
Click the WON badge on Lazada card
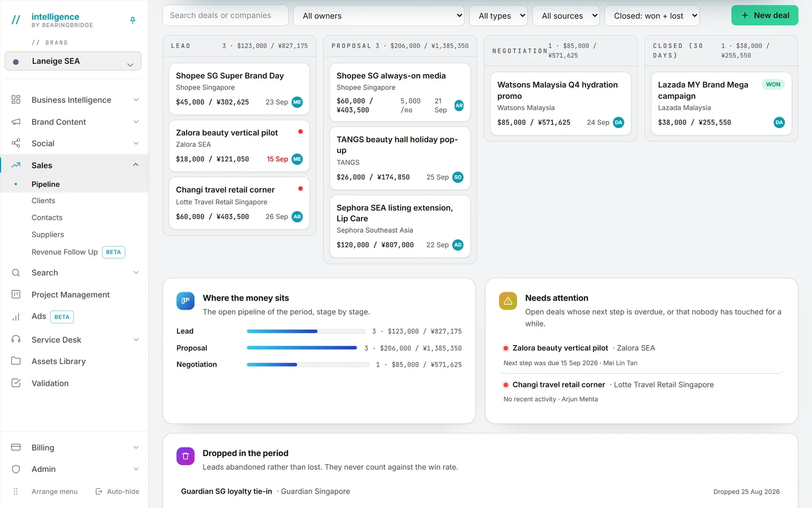point(773,85)
